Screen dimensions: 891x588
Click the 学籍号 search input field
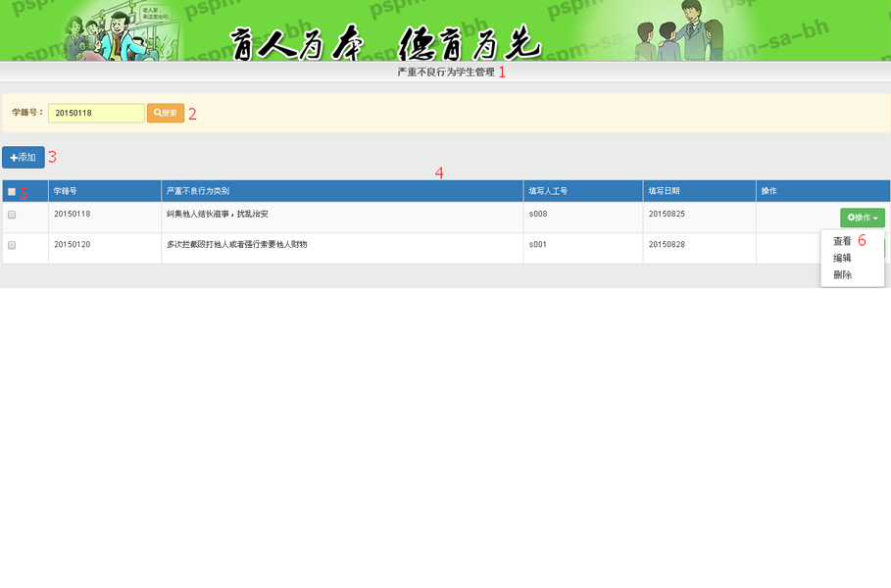tap(96, 114)
